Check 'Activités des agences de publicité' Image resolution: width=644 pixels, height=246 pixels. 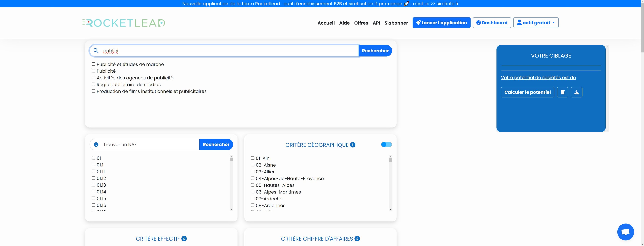click(x=94, y=78)
